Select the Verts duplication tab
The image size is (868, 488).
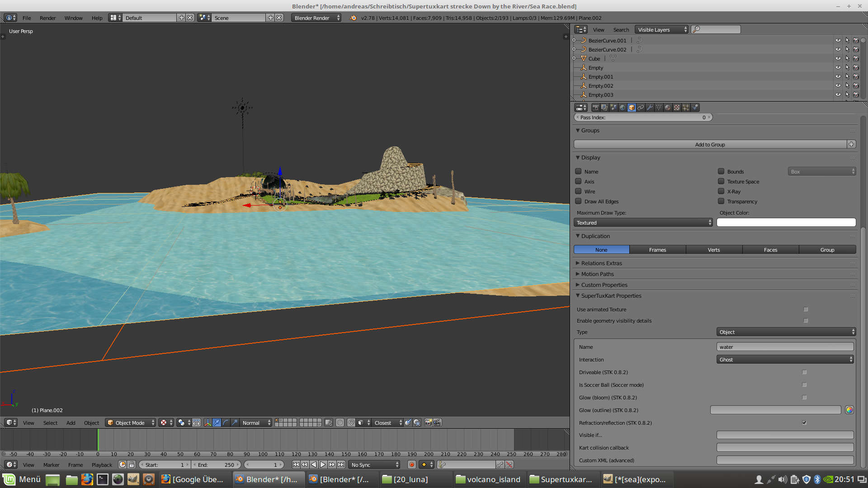[x=714, y=249]
